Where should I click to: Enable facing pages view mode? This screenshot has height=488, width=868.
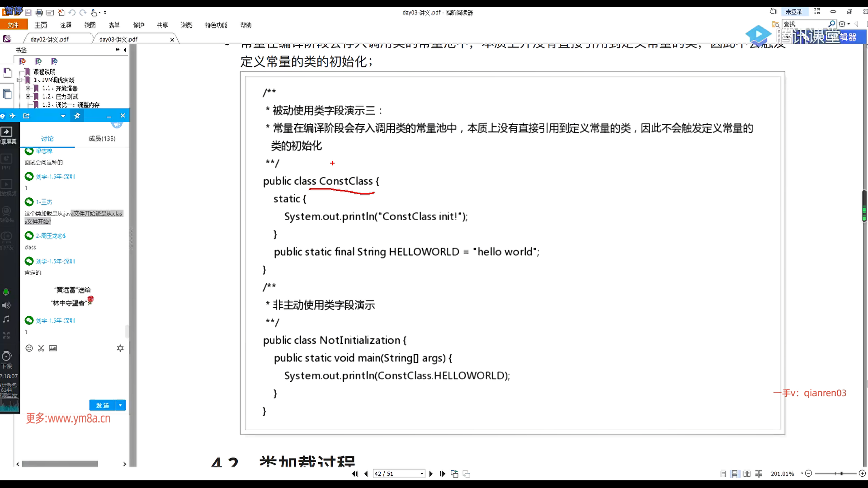pyautogui.click(x=747, y=474)
